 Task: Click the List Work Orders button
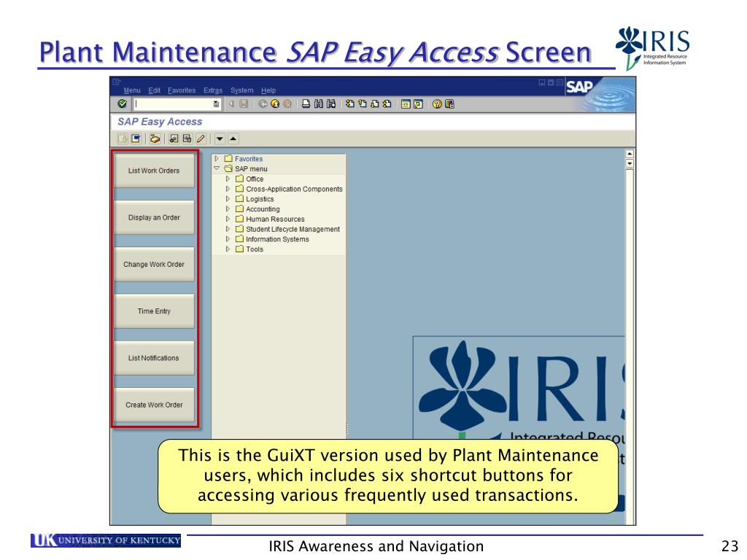click(154, 171)
